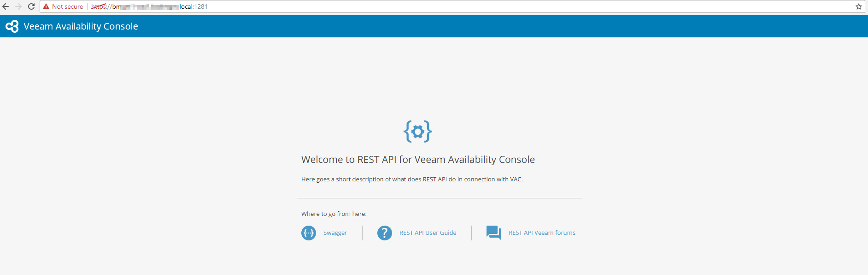Click the browser forward arrow

pos(18,6)
